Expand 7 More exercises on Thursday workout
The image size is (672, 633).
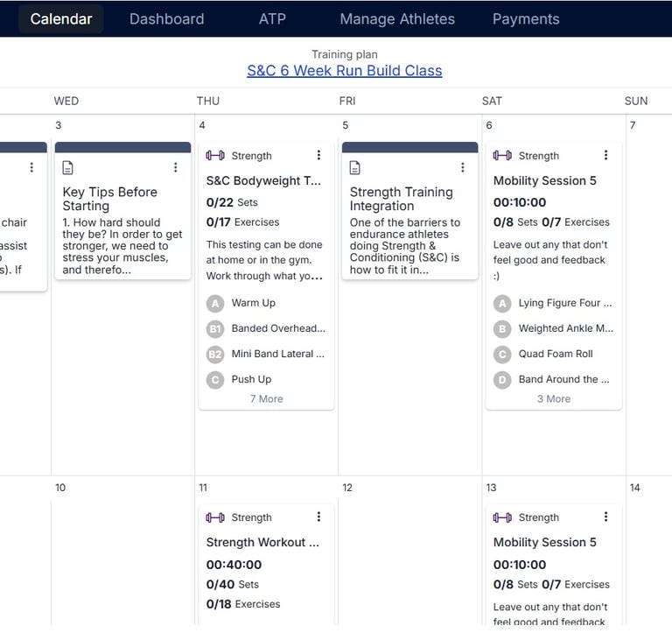[266, 398]
